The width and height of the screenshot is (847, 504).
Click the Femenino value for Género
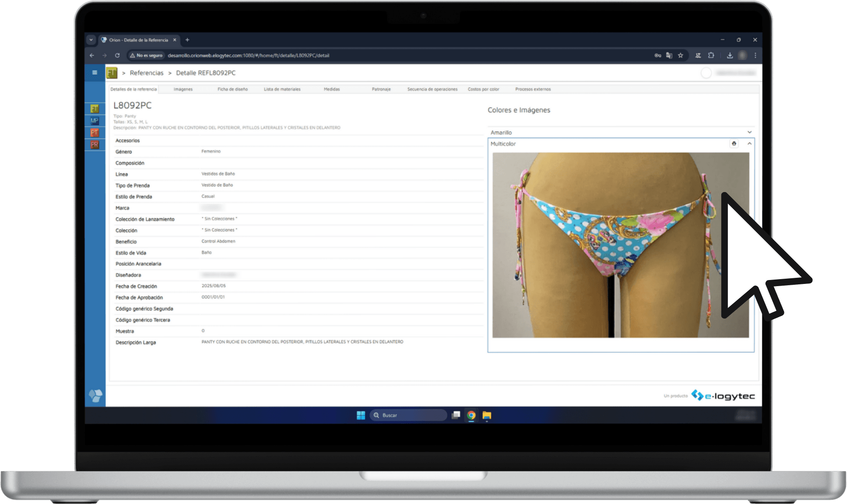(x=211, y=151)
